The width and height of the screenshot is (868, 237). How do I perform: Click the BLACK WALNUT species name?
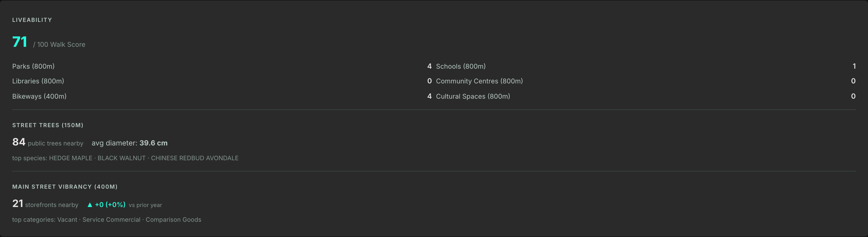tap(122, 158)
